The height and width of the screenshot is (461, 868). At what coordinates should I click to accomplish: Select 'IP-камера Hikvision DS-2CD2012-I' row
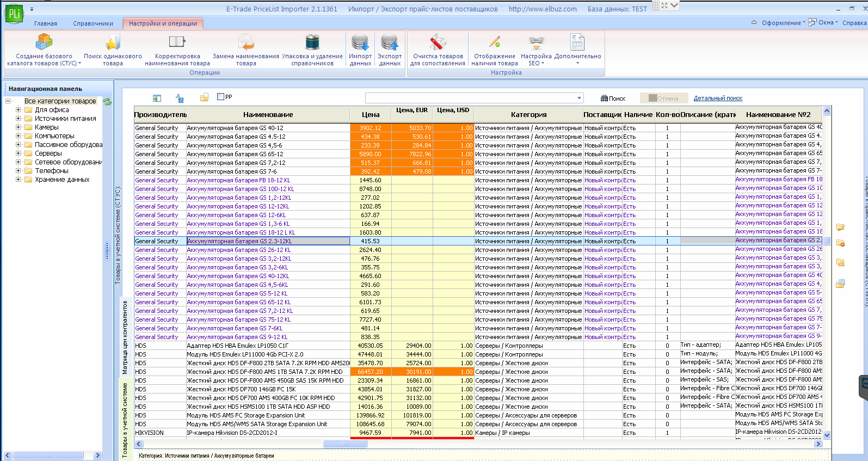tap(478, 433)
